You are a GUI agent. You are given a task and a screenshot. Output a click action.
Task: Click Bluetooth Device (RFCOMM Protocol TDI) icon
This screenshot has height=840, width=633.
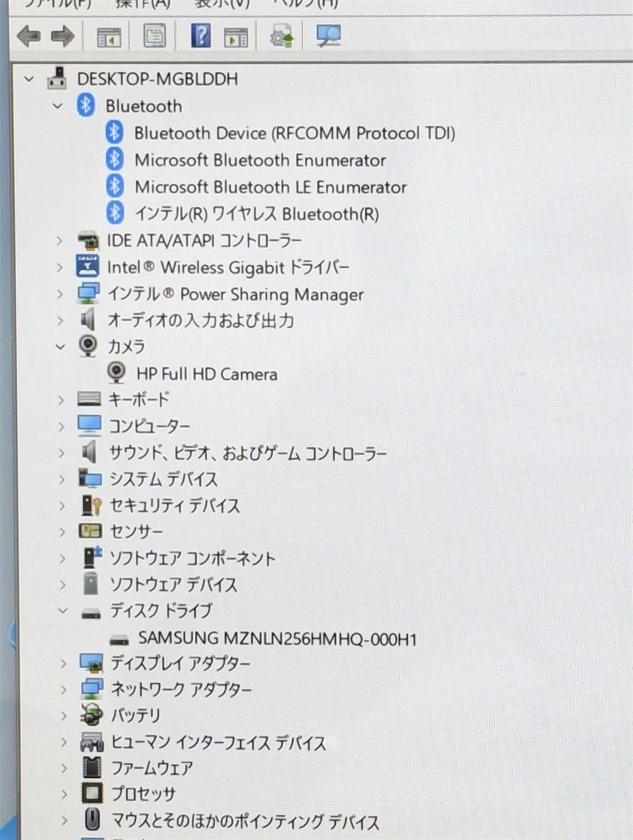114,132
